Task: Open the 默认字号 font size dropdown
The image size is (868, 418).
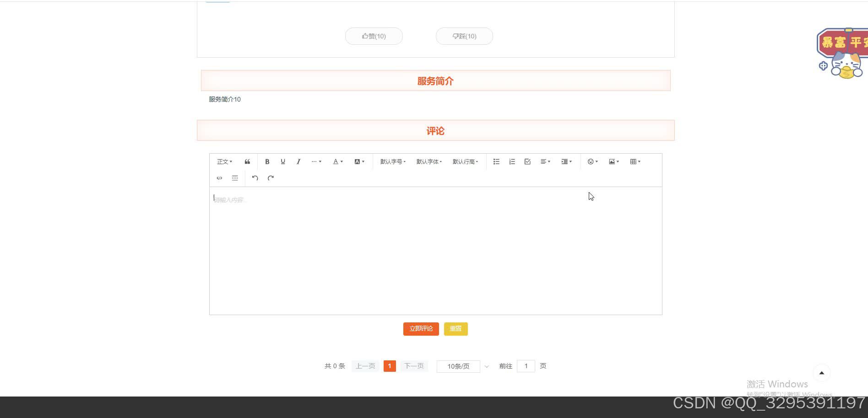Action: coord(393,161)
